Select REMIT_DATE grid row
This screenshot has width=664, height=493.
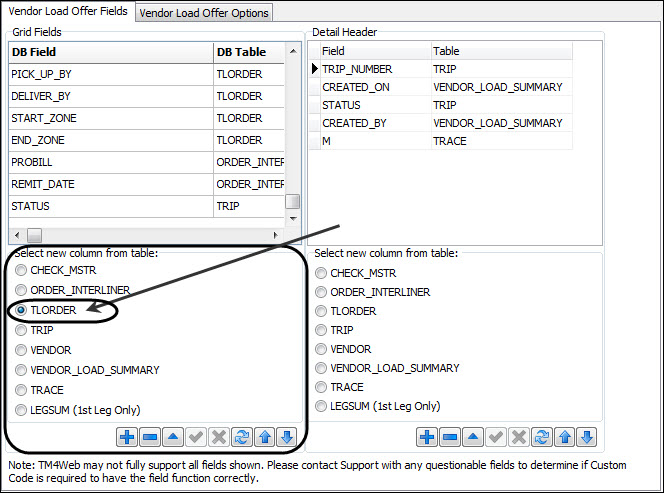[147, 185]
